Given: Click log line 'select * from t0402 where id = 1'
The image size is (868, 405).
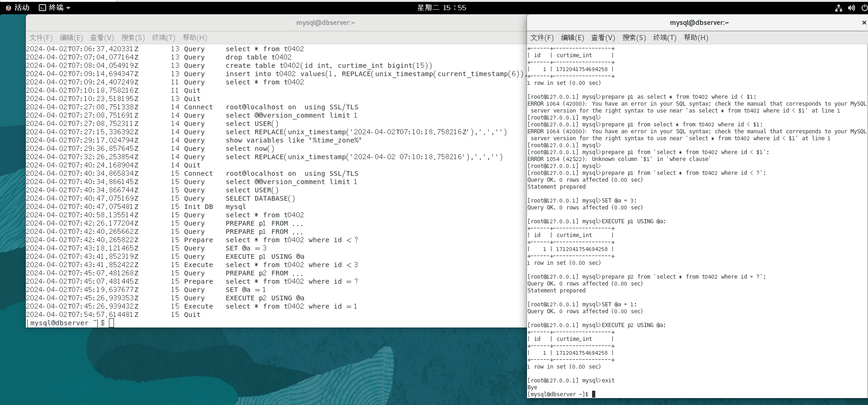Looking at the screenshot, I should (x=292, y=306).
